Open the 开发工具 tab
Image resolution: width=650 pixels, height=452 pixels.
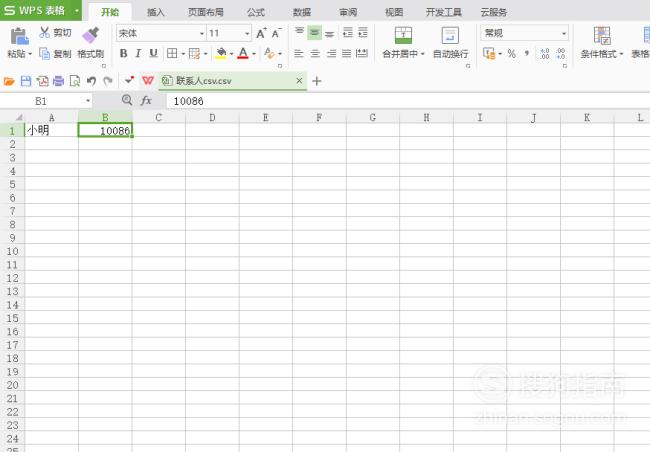(x=444, y=12)
